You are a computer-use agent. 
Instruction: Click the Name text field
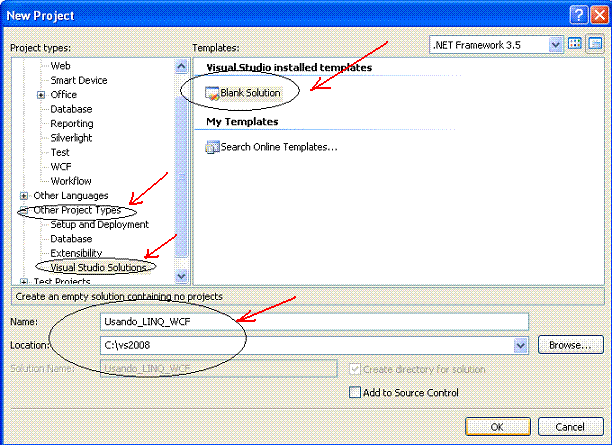click(x=314, y=321)
